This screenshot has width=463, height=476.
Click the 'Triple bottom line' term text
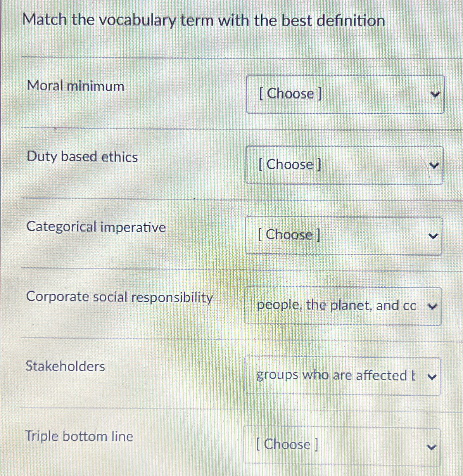pyautogui.click(x=79, y=436)
